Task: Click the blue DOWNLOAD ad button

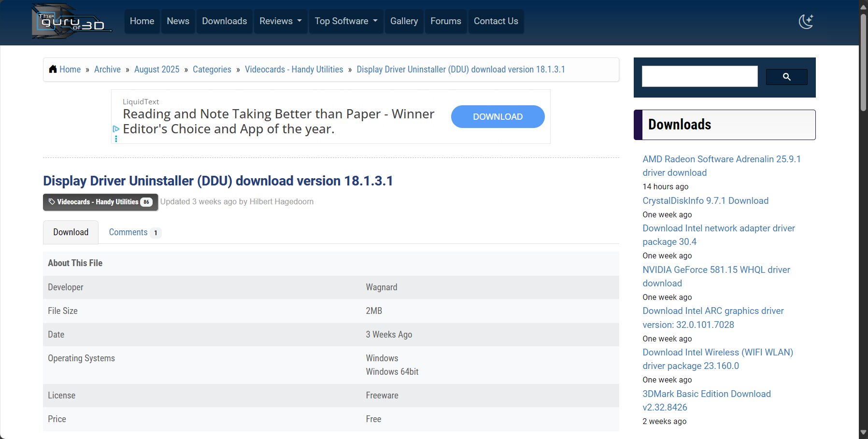Action: 498,117
